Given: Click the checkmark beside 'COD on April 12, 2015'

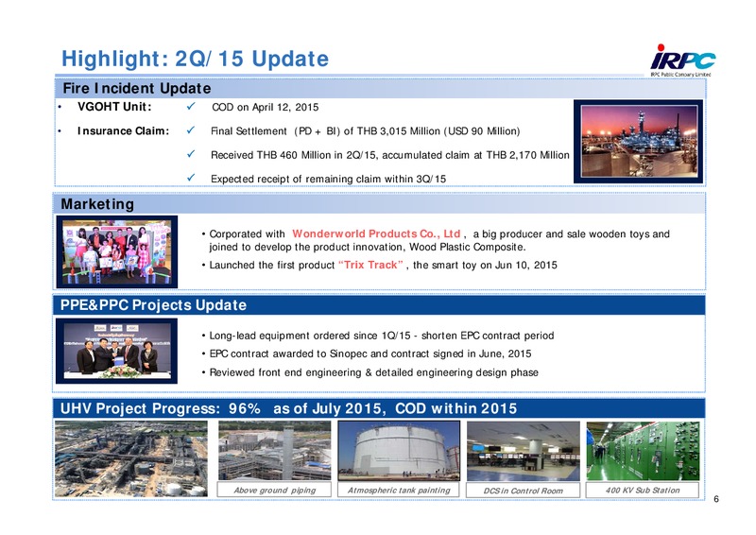Looking at the screenshot, I should [191, 106].
